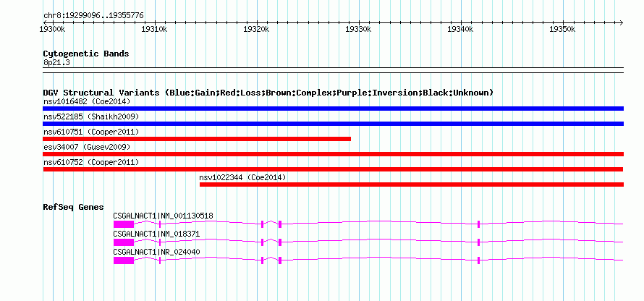Click the RefSeq Genes track title
644x301 pixels.
pyautogui.click(x=74, y=207)
